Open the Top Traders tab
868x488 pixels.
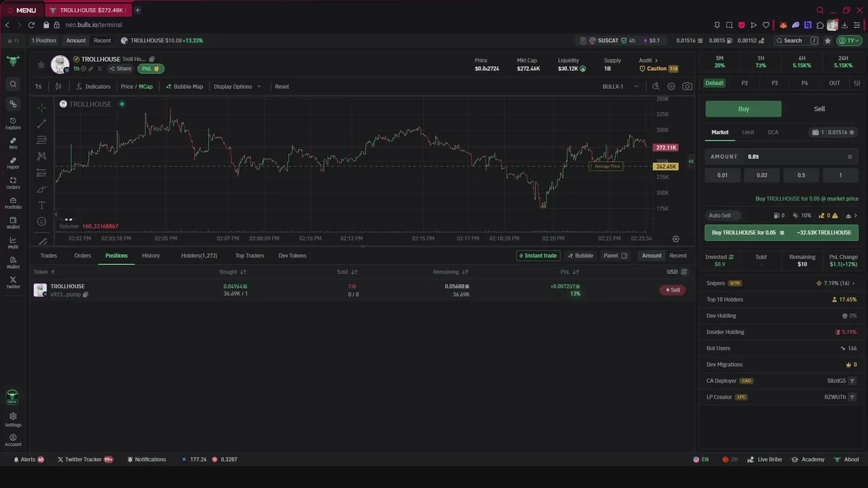pos(250,256)
